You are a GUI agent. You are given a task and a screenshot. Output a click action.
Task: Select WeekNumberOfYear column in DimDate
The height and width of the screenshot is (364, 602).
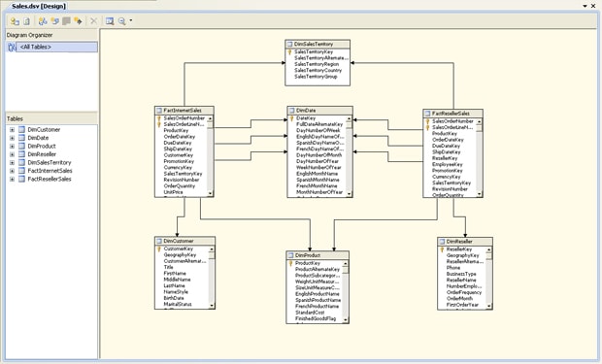coord(318,167)
